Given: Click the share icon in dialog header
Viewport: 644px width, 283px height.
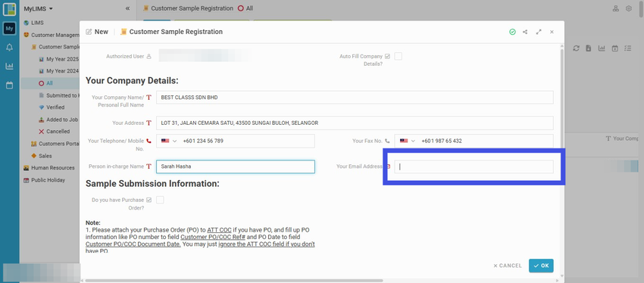Looking at the screenshot, I should pyautogui.click(x=525, y=32).
